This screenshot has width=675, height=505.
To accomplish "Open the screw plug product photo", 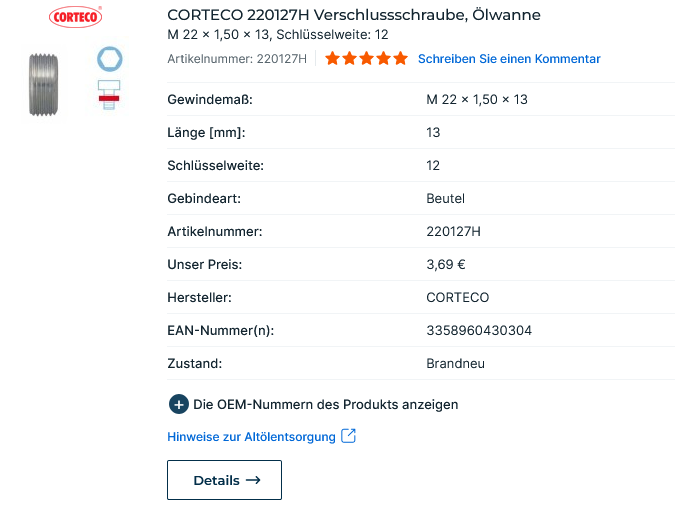I will click(x=43, y=85).
